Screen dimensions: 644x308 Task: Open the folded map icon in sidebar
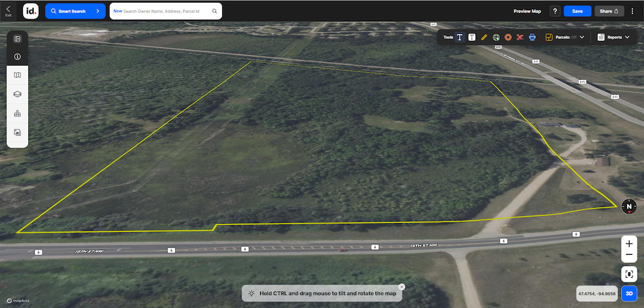coord(17,75)
